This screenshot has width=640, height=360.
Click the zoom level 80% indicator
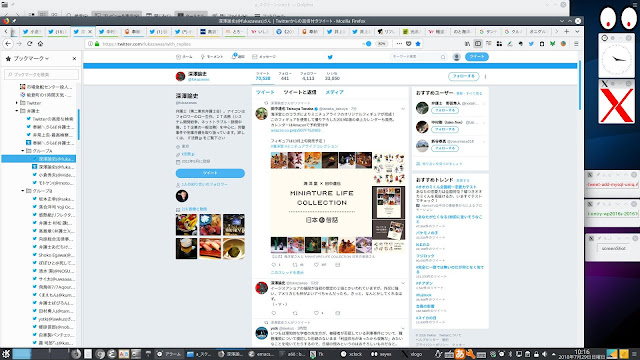(x=381, y=44)
